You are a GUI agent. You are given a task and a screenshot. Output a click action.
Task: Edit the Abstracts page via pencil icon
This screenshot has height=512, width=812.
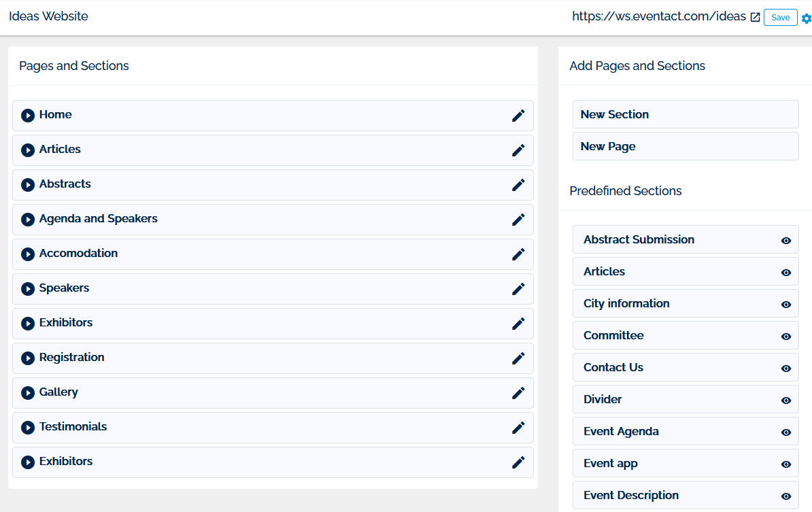pos(518,185)
